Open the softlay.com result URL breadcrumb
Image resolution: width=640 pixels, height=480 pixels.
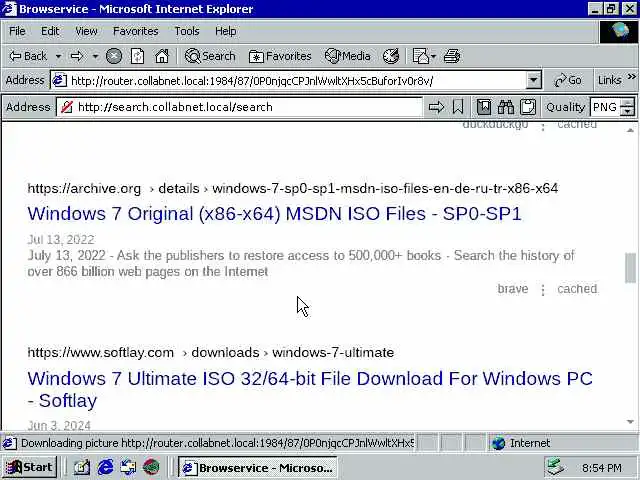pos(211,353)
